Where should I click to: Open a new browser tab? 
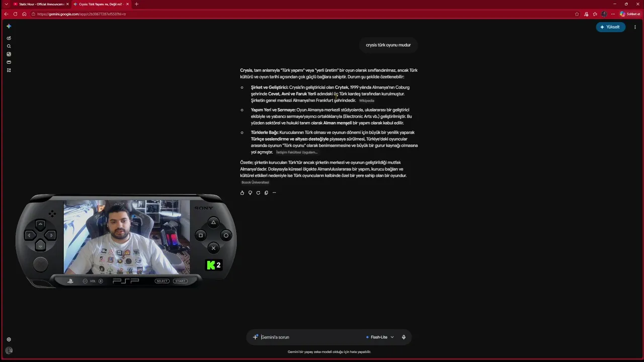[136, 4]
